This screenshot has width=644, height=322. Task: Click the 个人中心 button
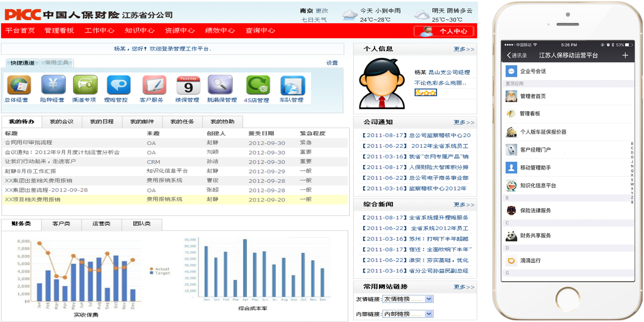pyautogui.click(x=444, y=31)
